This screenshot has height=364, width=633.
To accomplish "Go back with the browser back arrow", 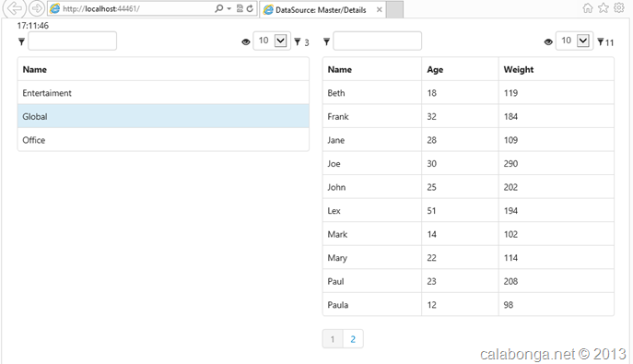I will 14,8.
